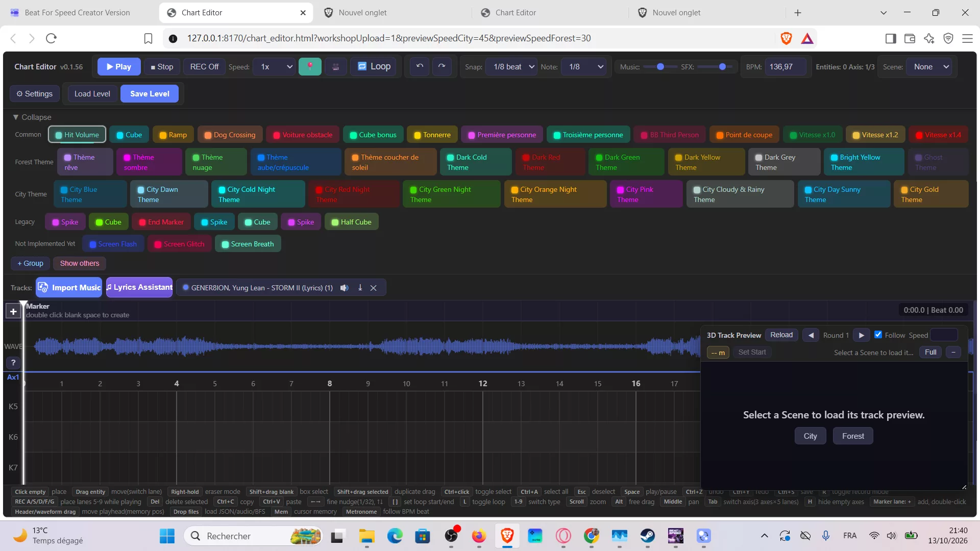This screenshot has height=551, width=980.
Task: Toggle REC Off recording mode
Action: pyautogui.click(x=204, y=67)
